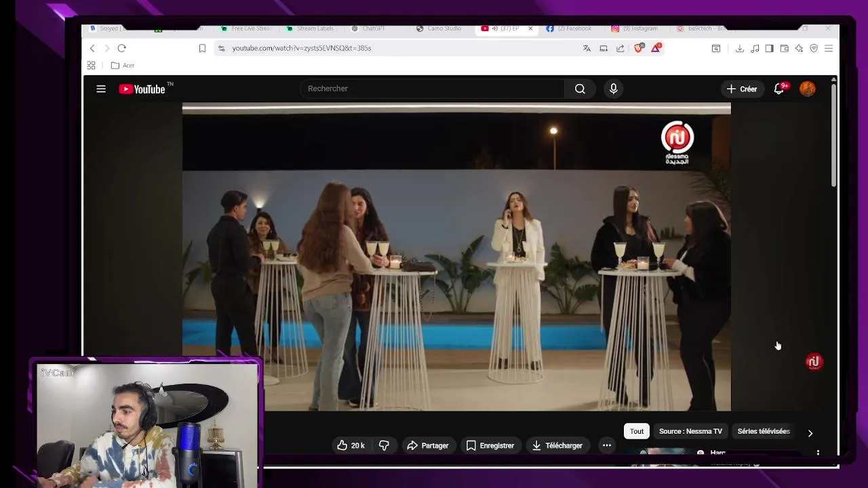
Task: Open picture-in-picture address bar icon
Action: pyautogui.click(x=604, y=48)
